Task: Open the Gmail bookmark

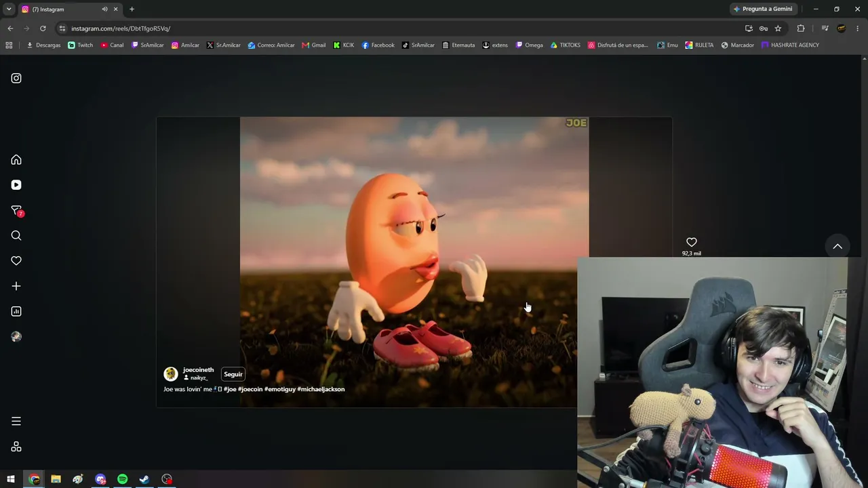Action: click(314, 45)
